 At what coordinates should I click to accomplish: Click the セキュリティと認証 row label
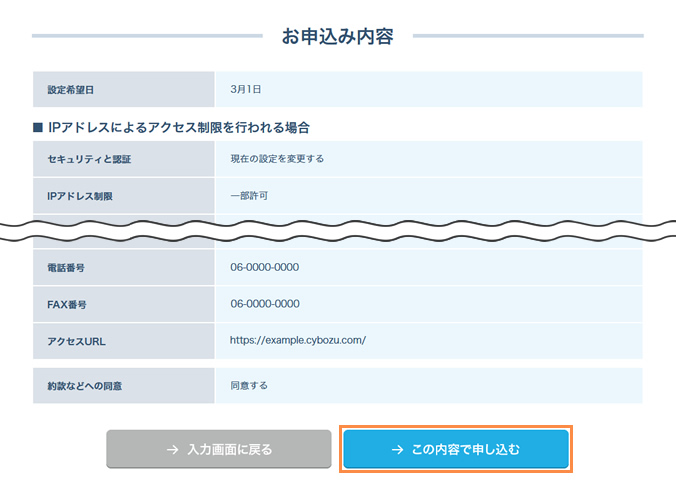point(88,159)
